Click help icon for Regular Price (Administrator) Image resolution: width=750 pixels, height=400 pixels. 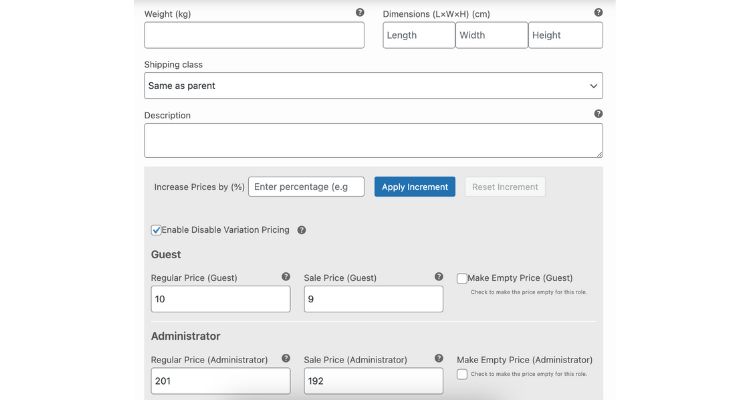(x=285, y=358)
